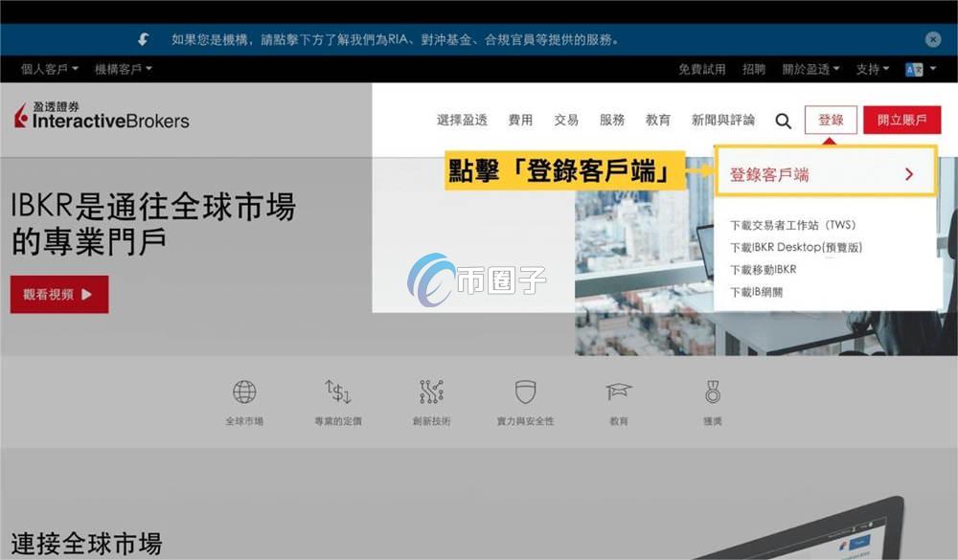Image resolution: width=958 pixels, height=560 pixels.
Task: Dismiss the institutional notice banner
Action: click(x=933, y=38)
